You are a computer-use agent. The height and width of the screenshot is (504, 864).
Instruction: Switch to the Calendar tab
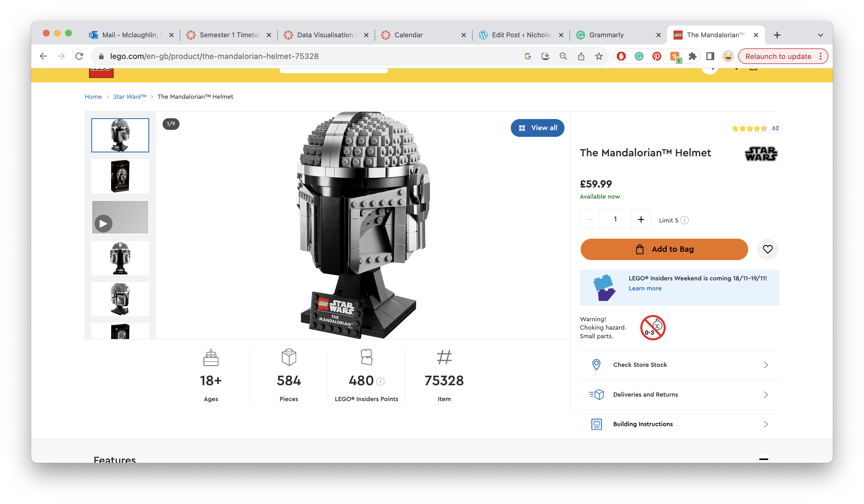point(408,35)
